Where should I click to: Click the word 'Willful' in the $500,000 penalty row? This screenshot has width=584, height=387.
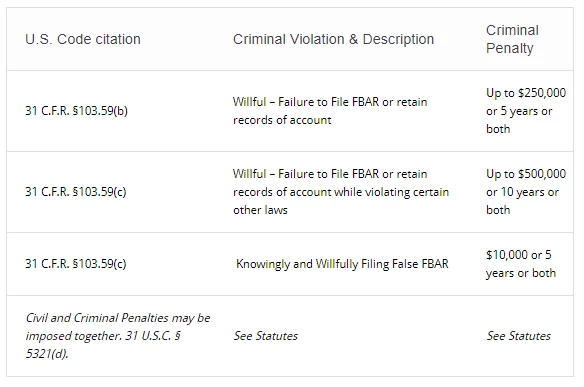point(250,174)
